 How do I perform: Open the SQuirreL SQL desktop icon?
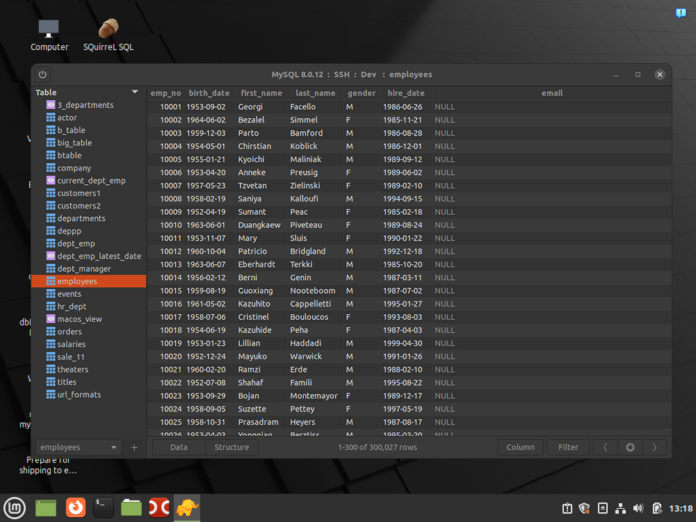(108, 30)
